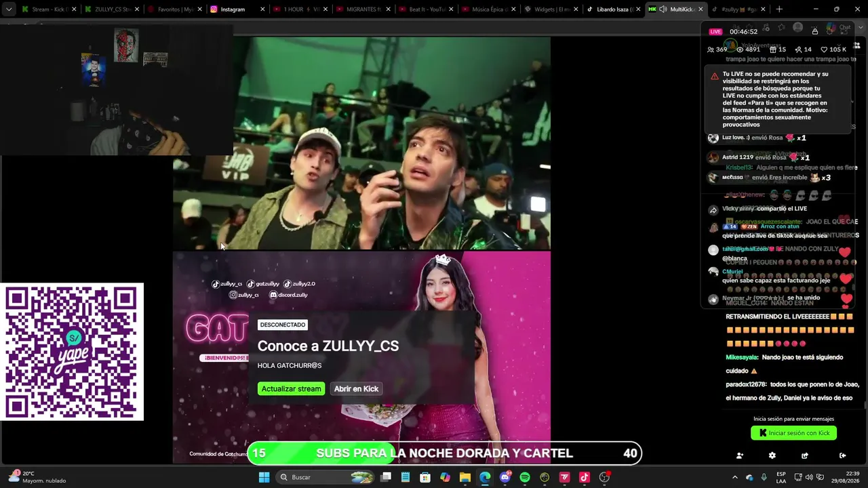Open OBS Studio from the taskbar

(604, 477)
